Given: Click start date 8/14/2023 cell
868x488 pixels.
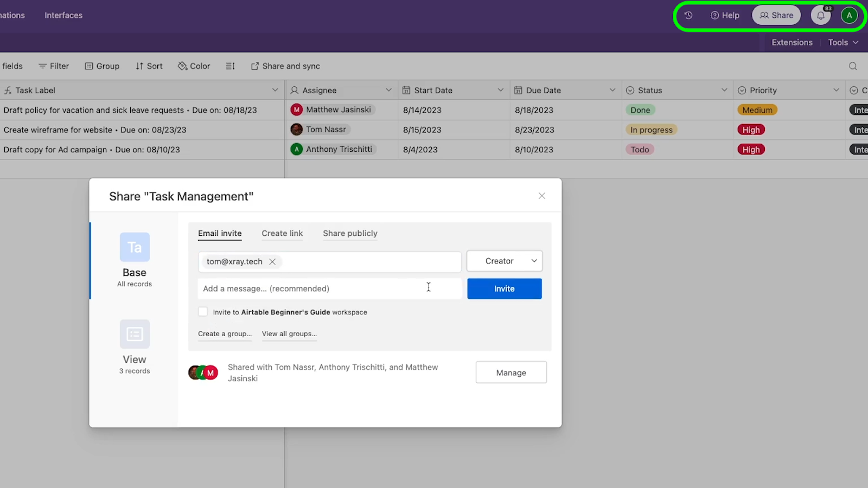Looking at the screenshot, I should tap(454, 110).
